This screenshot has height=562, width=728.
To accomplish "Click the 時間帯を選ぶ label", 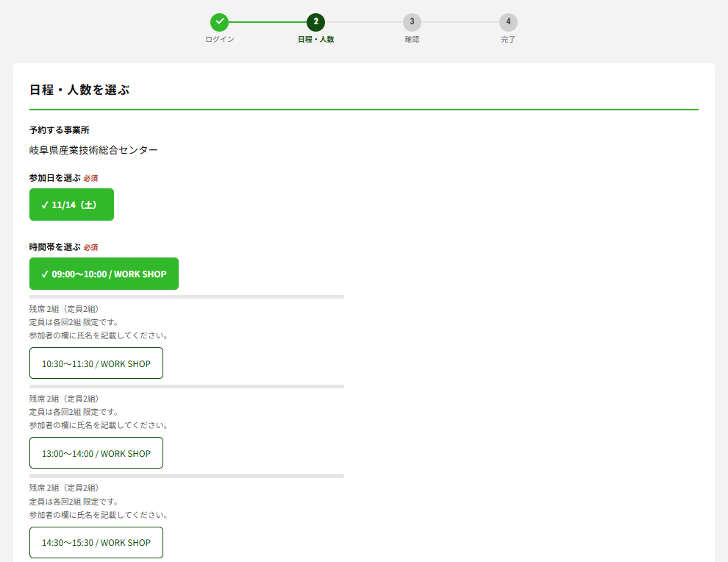I will click(x=55, y=247).
